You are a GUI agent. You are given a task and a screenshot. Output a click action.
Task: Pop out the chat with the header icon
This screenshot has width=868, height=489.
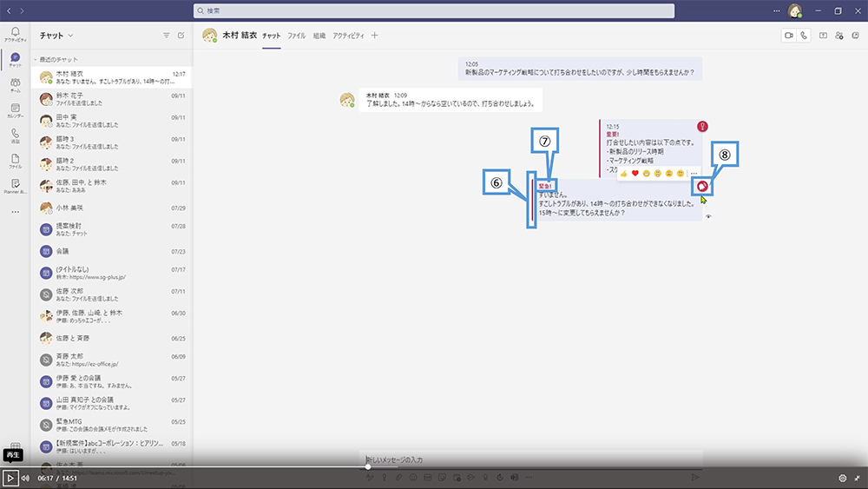[855, 36]
